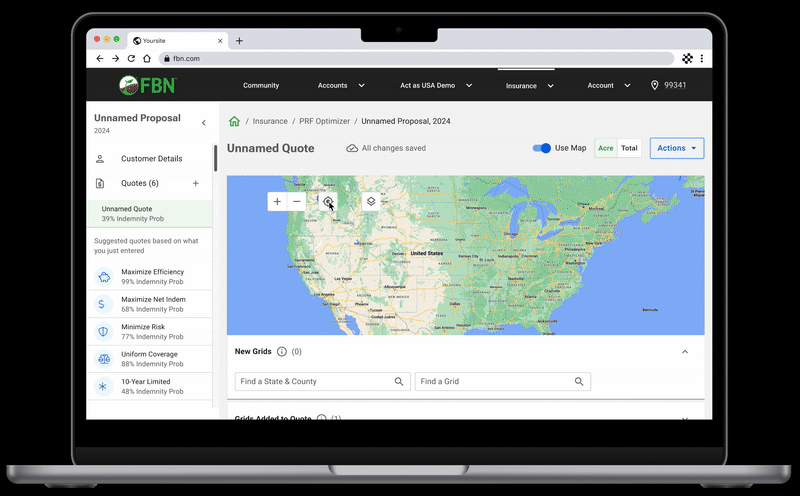Click the 10-Year Limited snowflake icon
This screenshot has height=496, width=800.
point(104,387)
